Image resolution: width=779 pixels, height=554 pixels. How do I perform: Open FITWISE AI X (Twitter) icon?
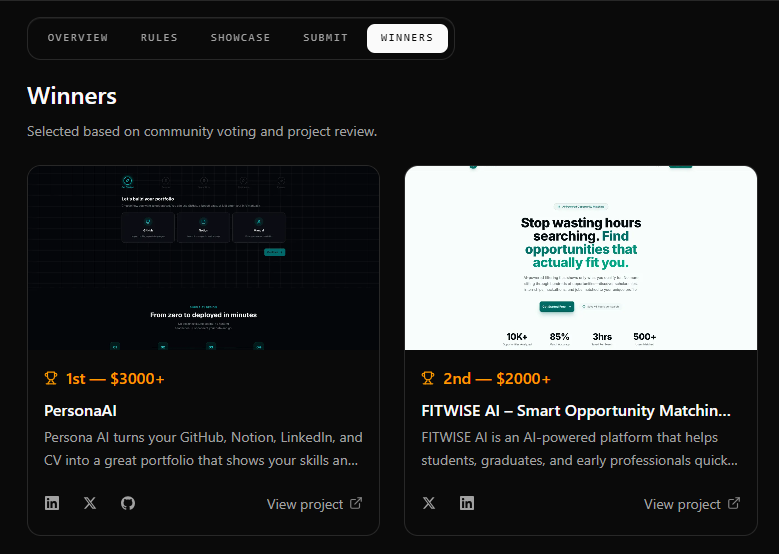pos(429,503)
